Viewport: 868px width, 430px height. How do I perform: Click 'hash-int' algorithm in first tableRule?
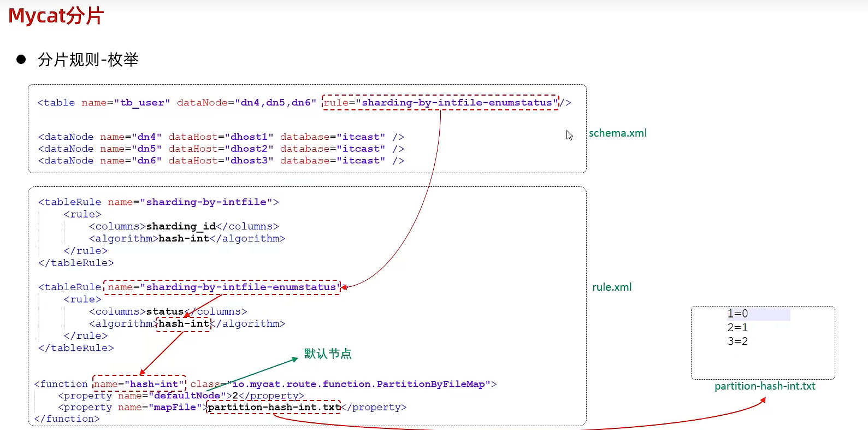(x=184, y=238)
